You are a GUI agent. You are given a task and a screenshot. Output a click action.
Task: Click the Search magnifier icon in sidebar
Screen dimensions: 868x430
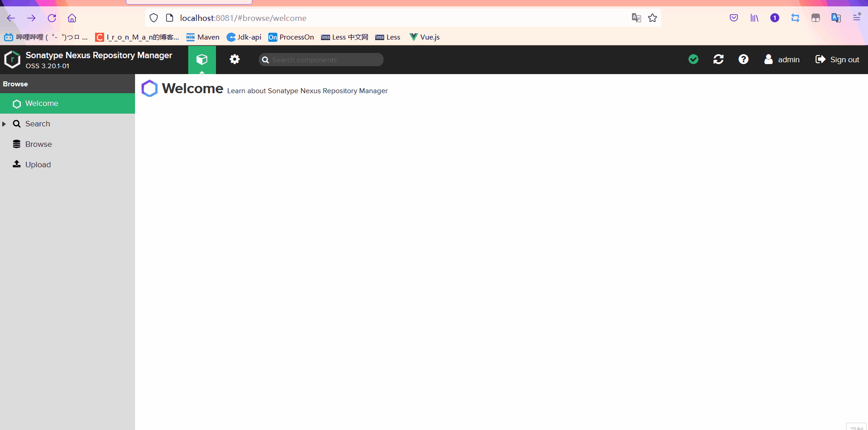tap(17, 124)
